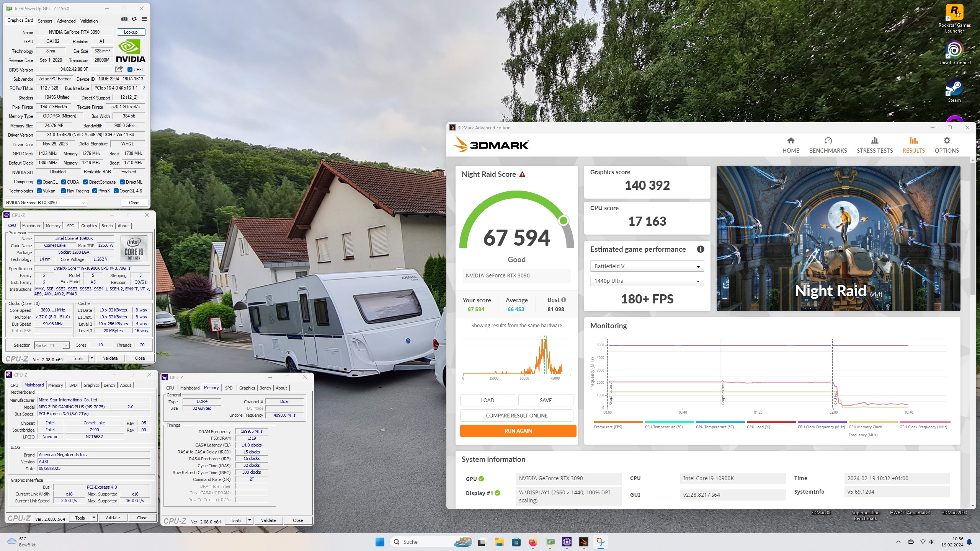This screenshot has width=980, height=551.
Task: Click the Lookup button in GPU-Z
Action: (x=131, y=32)
